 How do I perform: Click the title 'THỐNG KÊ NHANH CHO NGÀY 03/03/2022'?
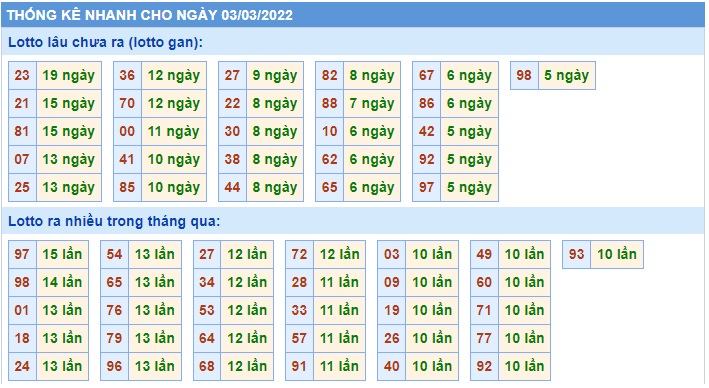(x=150, y=15)
